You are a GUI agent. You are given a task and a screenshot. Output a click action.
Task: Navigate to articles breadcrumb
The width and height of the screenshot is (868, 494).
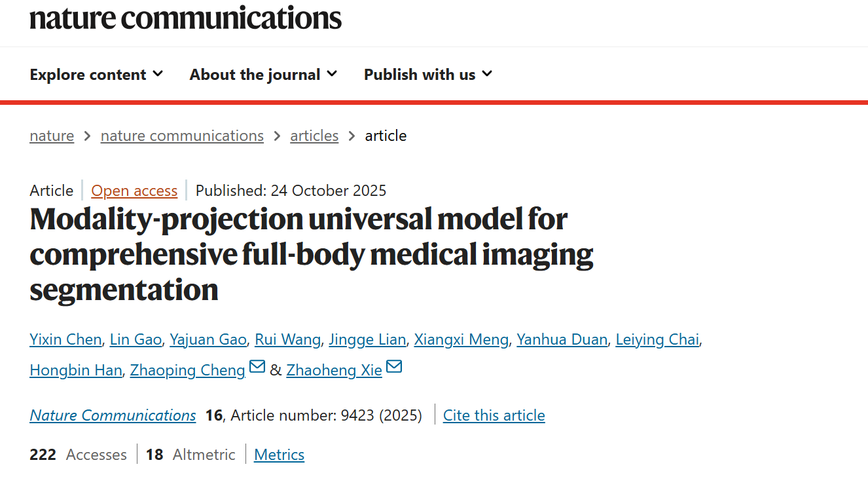[314, 136]
